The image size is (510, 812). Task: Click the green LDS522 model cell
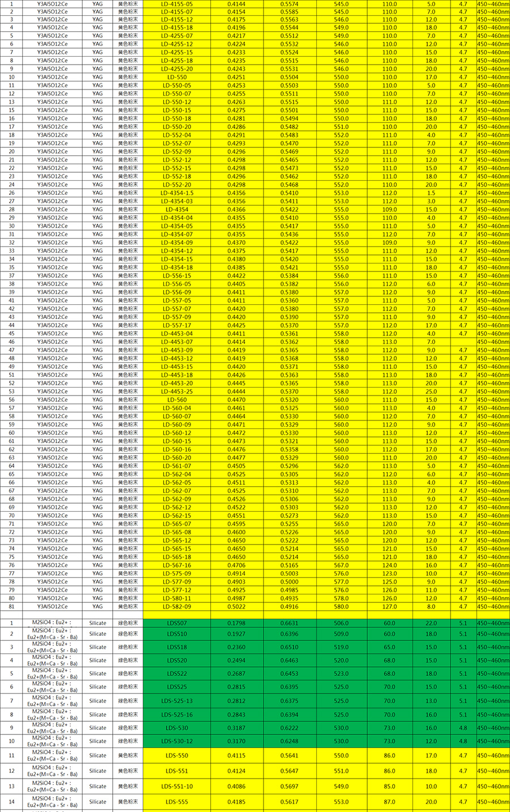(177, 674)
